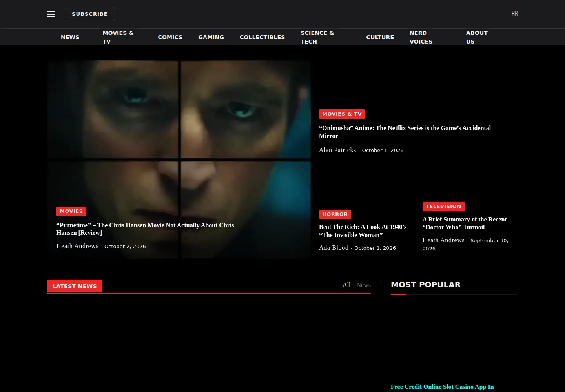The image size is (565, 392).
Task: Open the ABOUT US page
Action: click(477, 37)
